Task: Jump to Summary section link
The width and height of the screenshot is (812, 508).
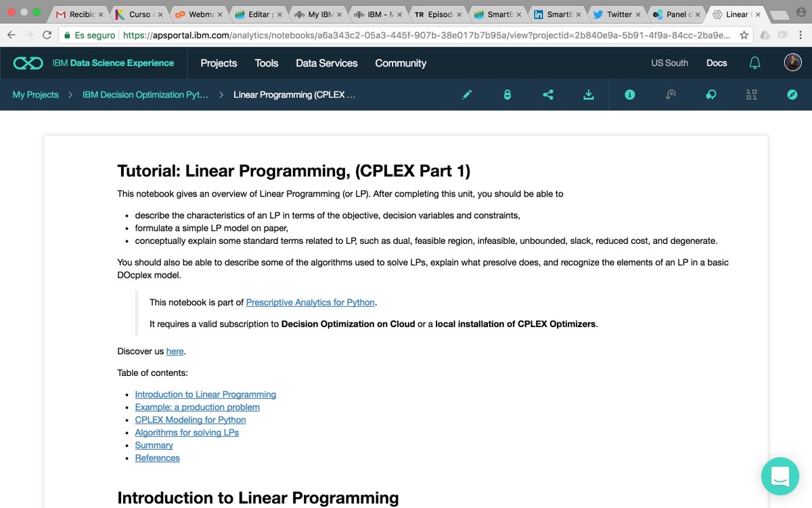Action: pyautogui.click(x=154, y=445)
